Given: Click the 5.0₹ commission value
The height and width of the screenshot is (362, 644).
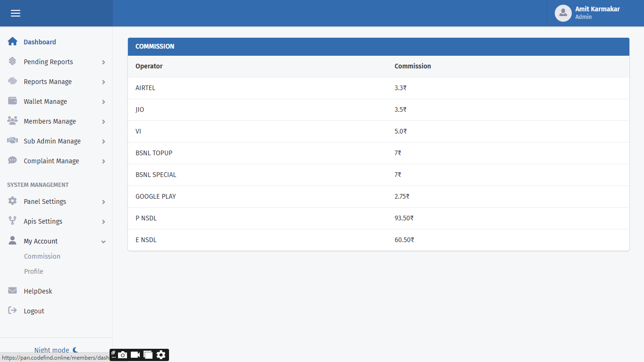Looking at the screenshot, I should (x=400, y=131).
